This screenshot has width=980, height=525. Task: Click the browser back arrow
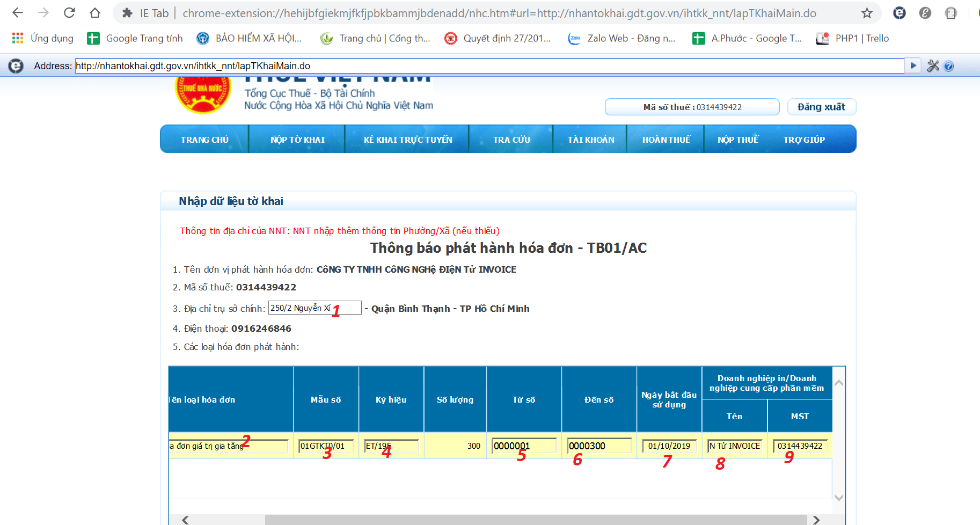coord(18,13)
